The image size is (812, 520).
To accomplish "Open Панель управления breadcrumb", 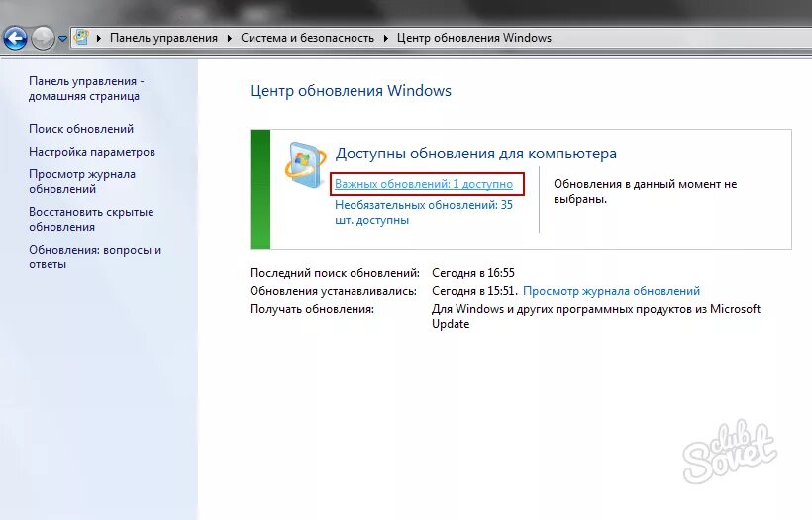I will [163, 38].
